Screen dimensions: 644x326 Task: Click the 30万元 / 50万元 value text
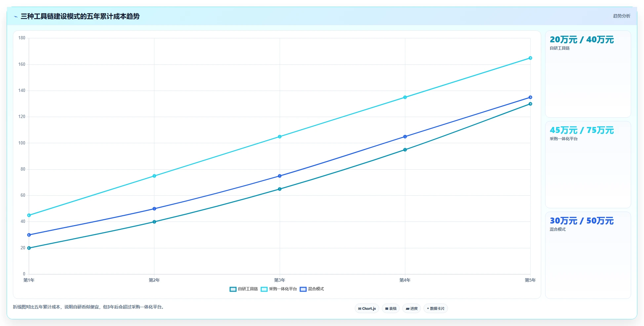(x=582, y=221)
